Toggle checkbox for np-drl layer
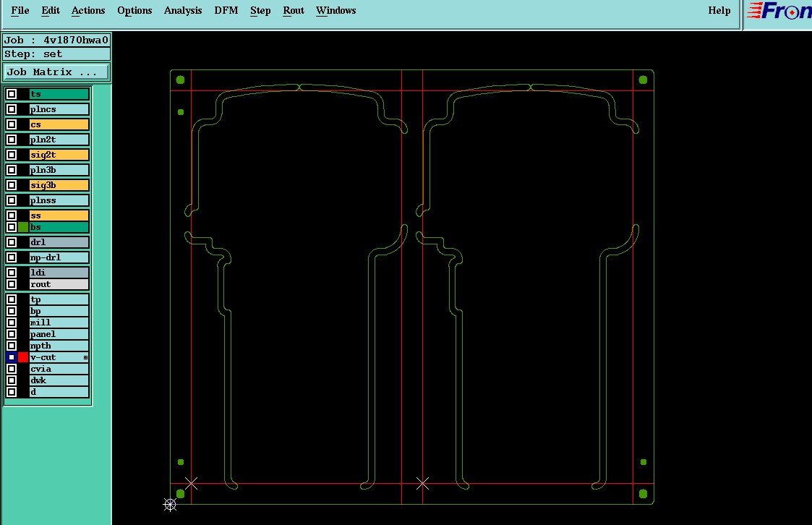 [x=12, y=257]
